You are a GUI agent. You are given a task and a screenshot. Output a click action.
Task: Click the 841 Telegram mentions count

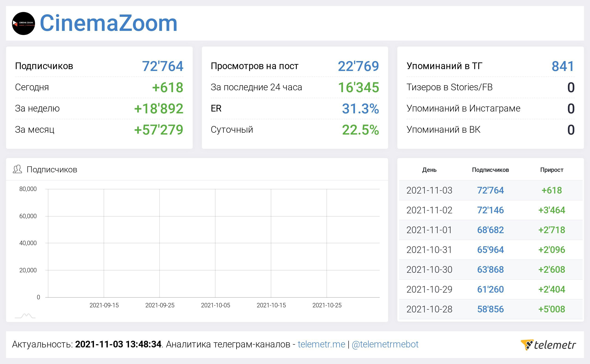(563, 66)
